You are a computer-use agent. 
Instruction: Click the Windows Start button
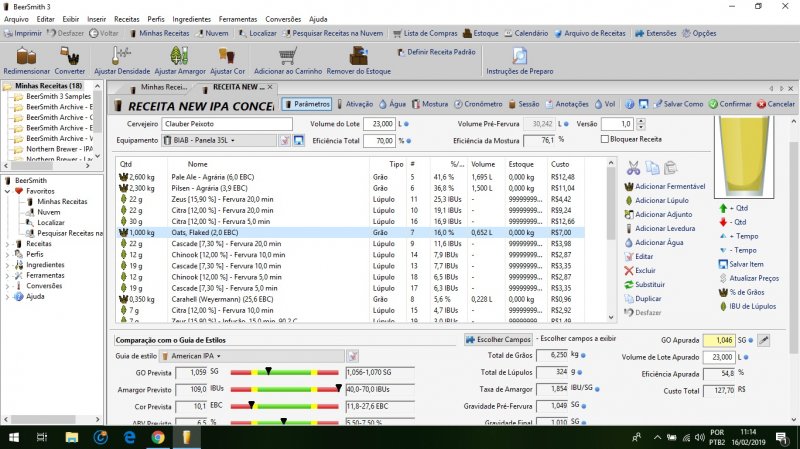coord(14,437)
